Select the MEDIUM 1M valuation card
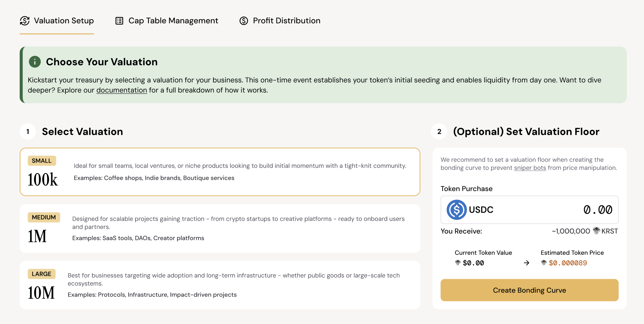 [x=220, y=228]
